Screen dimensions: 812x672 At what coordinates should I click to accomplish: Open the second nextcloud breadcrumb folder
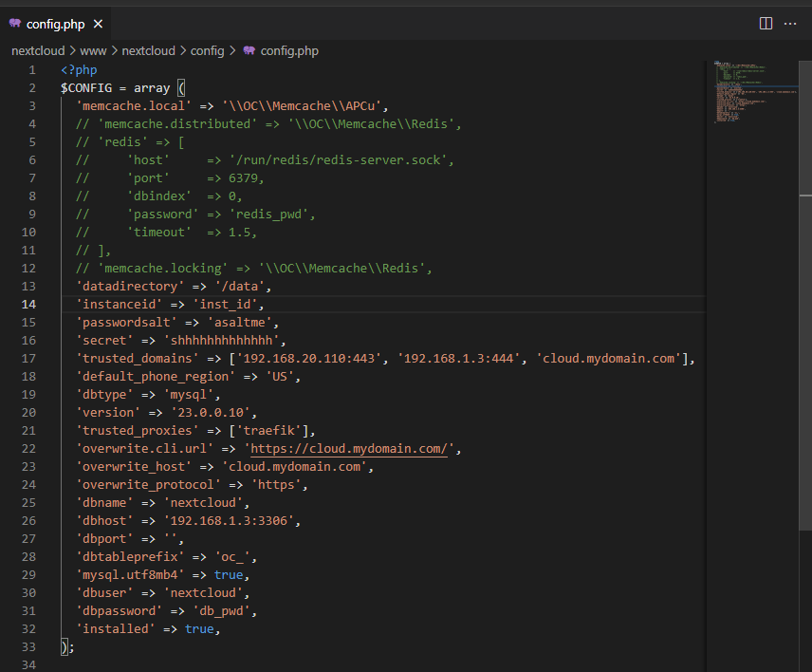(x=149, y=50)
